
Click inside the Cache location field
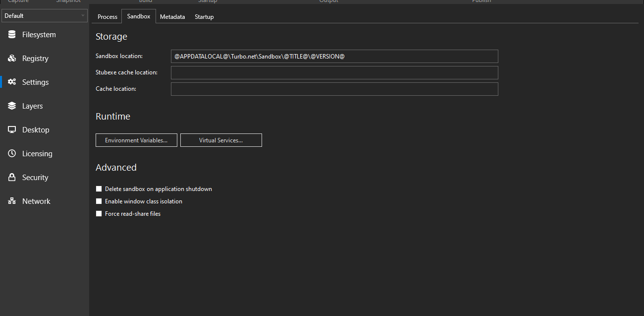click(334, 89)
